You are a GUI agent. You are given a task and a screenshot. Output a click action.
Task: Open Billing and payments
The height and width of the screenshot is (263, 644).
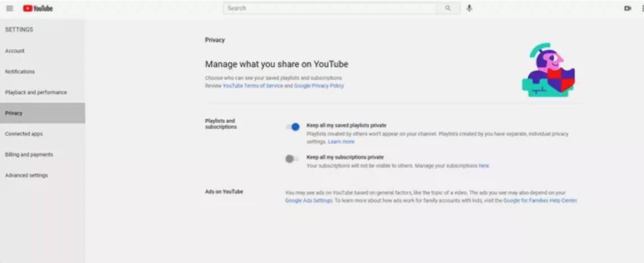click(x=29, y=155)
